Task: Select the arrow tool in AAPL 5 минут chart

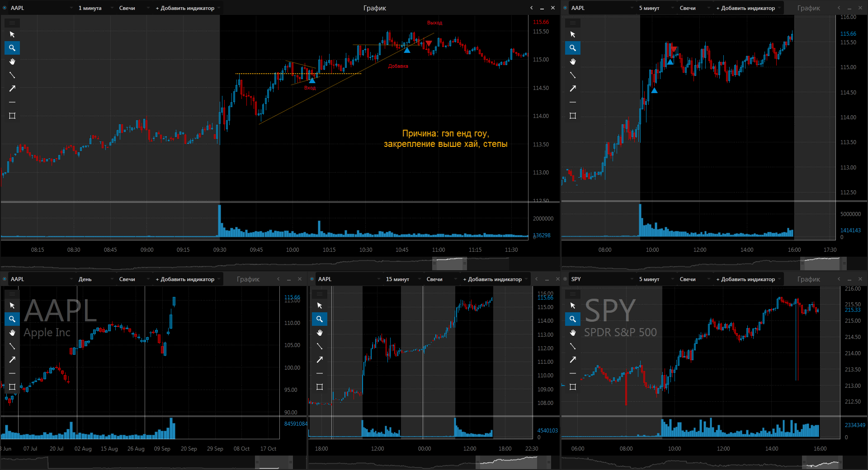Action: pos(573,89)
